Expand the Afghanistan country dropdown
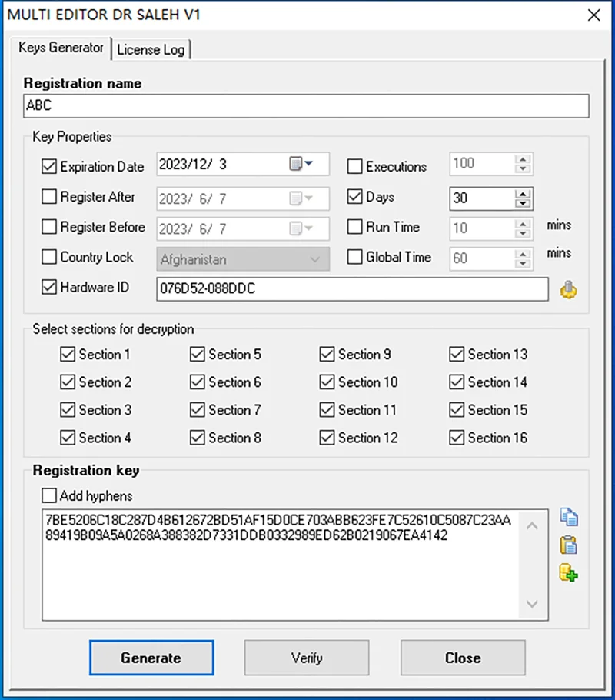Image resolution: width=615 pixels, height=700 pixels. [314, 259]
